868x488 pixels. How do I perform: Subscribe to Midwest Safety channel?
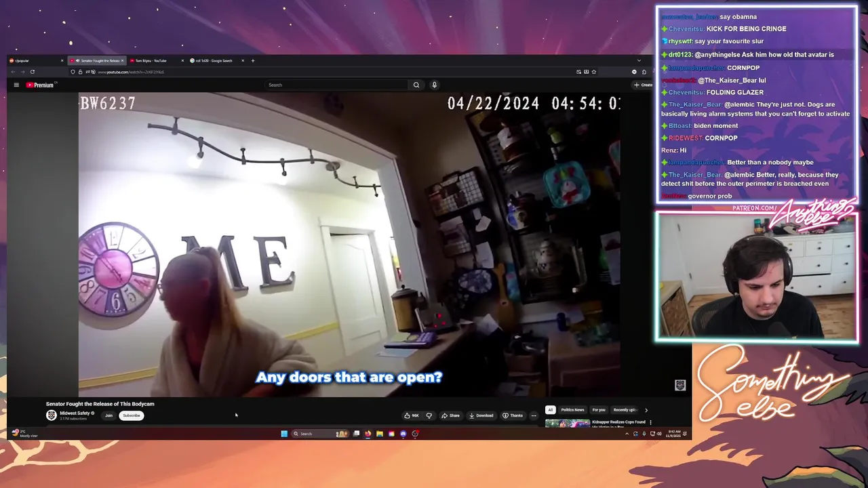pyautogui.click(x=132, y=415)
